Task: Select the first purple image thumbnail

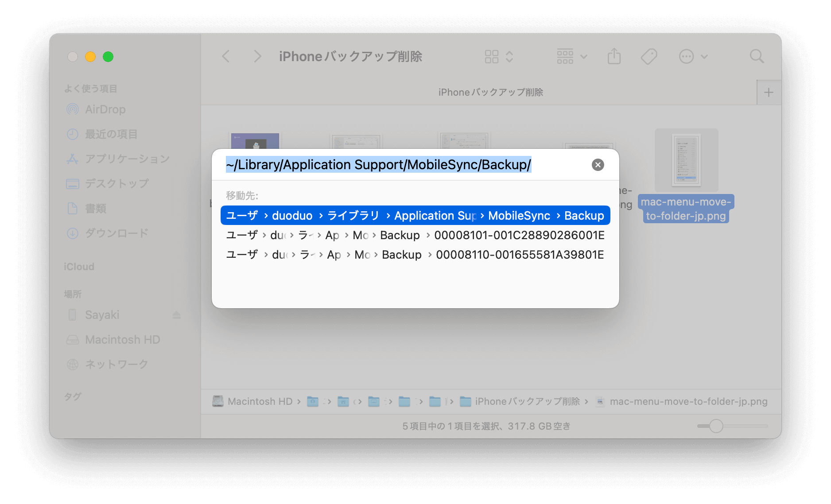Action: click(255, 141)
